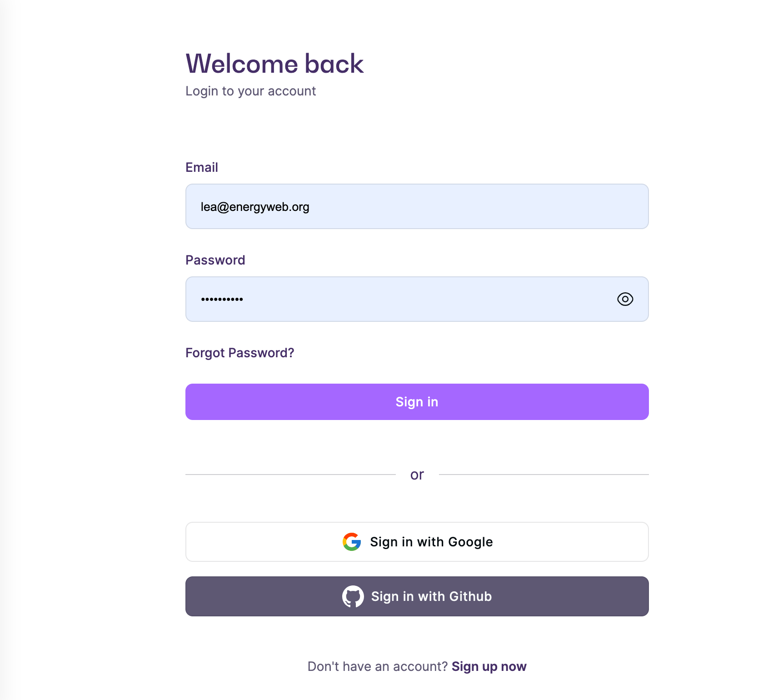Viewport: 768px width, 700px height.
Task: Click the Welcome back heading
Action: [x=274, y=63]
